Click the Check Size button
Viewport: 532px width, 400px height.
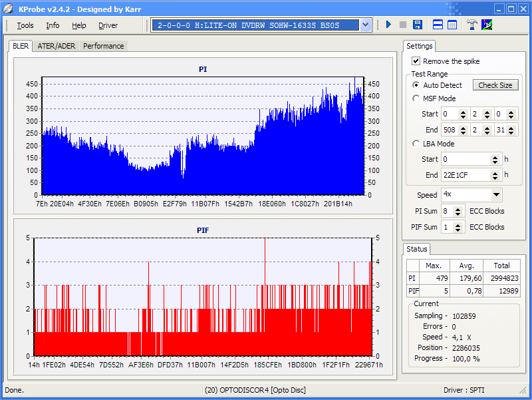[495, 85]
